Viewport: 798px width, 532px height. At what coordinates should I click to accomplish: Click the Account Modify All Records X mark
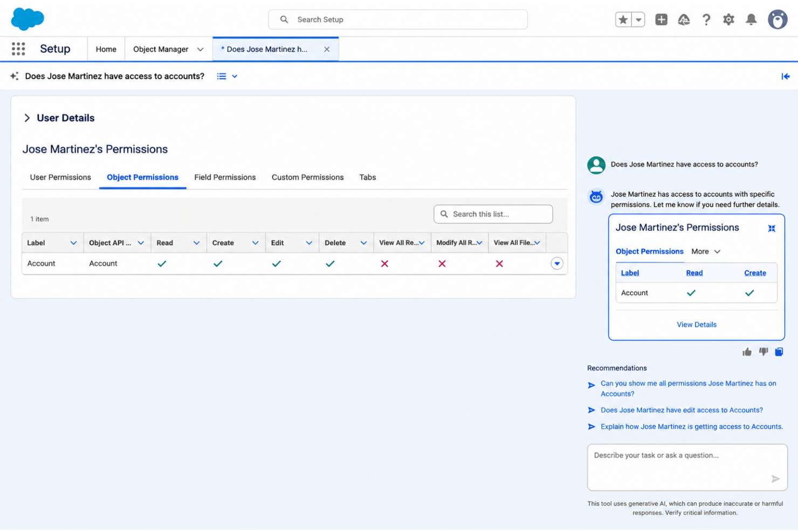click(442, 264)
